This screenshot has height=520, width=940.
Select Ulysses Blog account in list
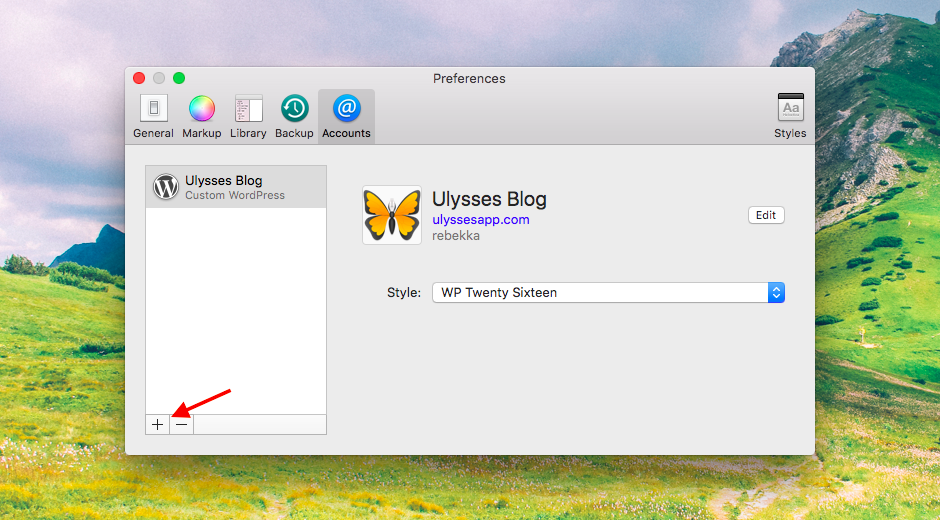(236, 187)
